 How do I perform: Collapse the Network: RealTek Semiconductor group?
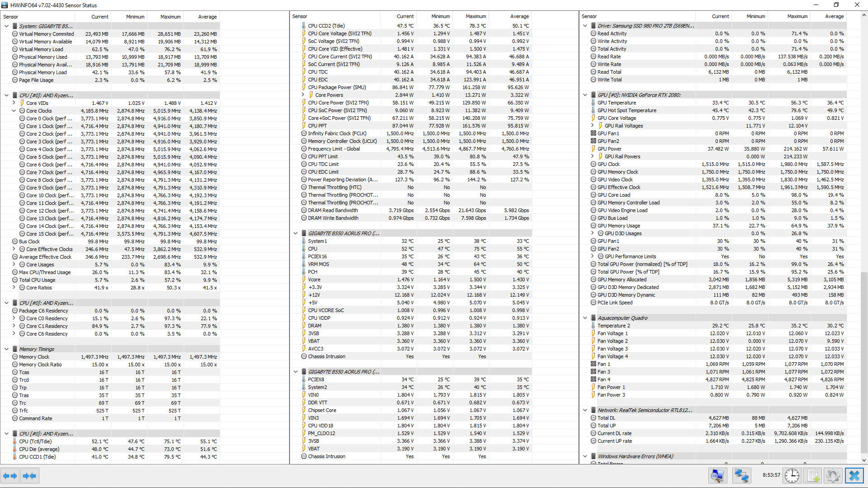[x=585, y=410]
